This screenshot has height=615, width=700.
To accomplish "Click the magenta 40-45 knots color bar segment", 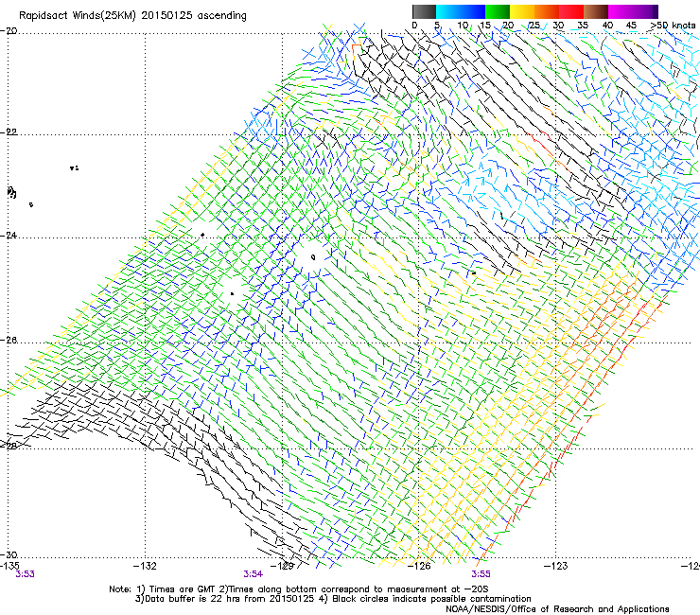I will (x=621, y=11).
